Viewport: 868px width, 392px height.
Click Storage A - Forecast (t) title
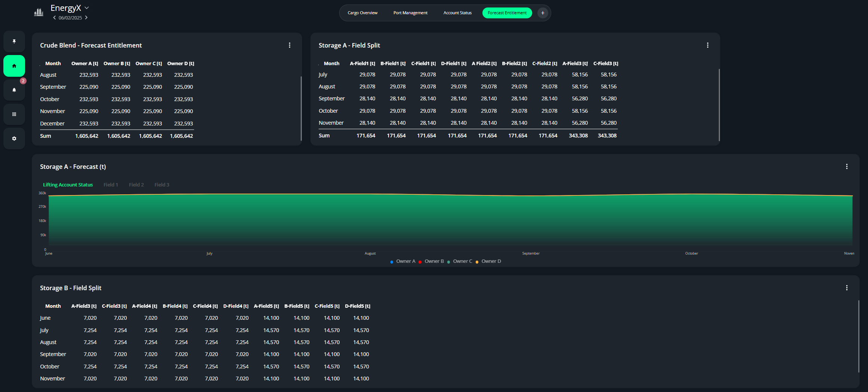(x=73, y=167)
